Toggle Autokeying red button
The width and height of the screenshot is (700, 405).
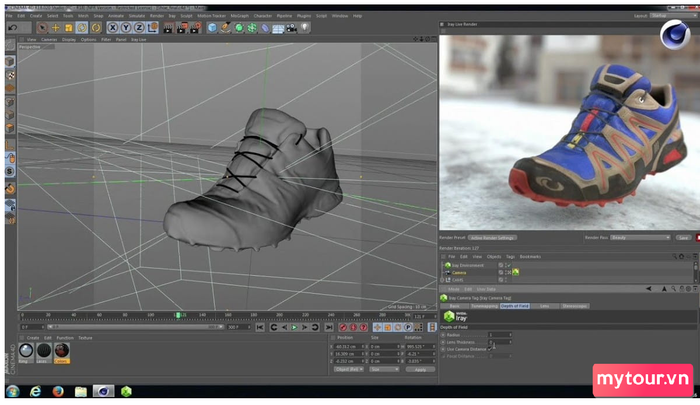pyautogui.click(x=353, y=327)
